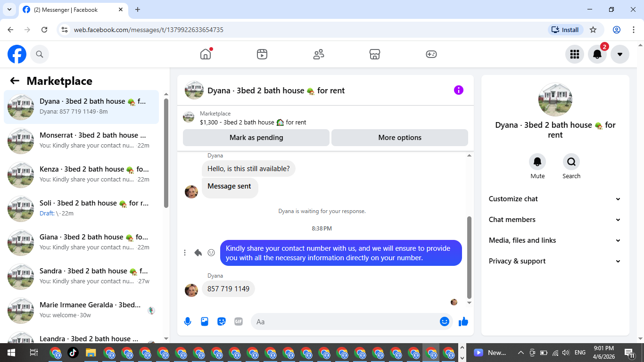Open emoji picker in message box
644x362 pixels.
click(444, 321)
